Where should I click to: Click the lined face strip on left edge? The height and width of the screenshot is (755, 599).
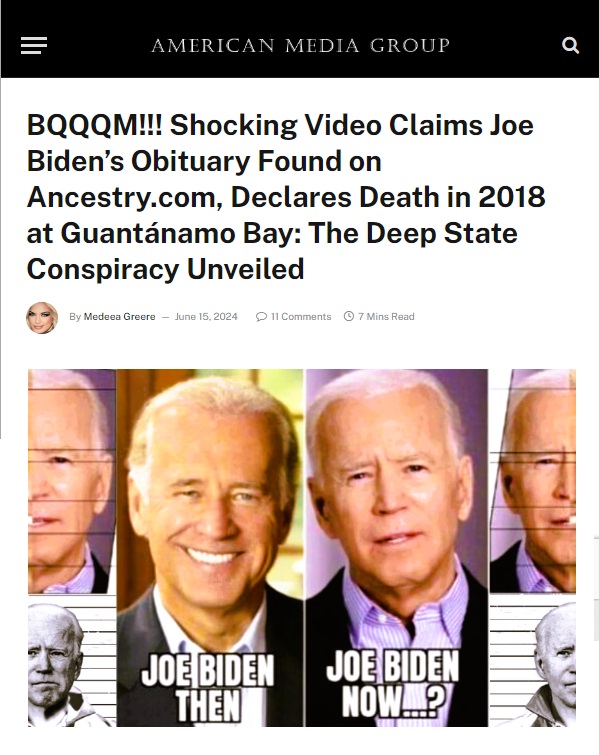(x=72, y=482)
